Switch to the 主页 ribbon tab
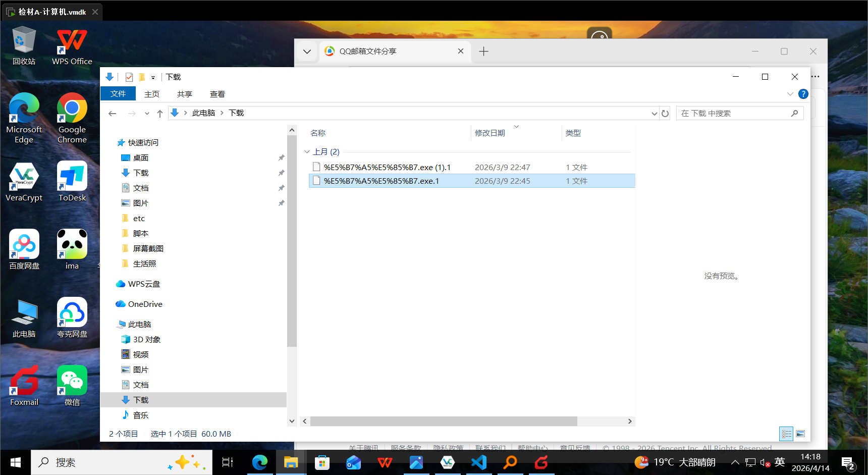868x475 pixels. pos(152,94)
